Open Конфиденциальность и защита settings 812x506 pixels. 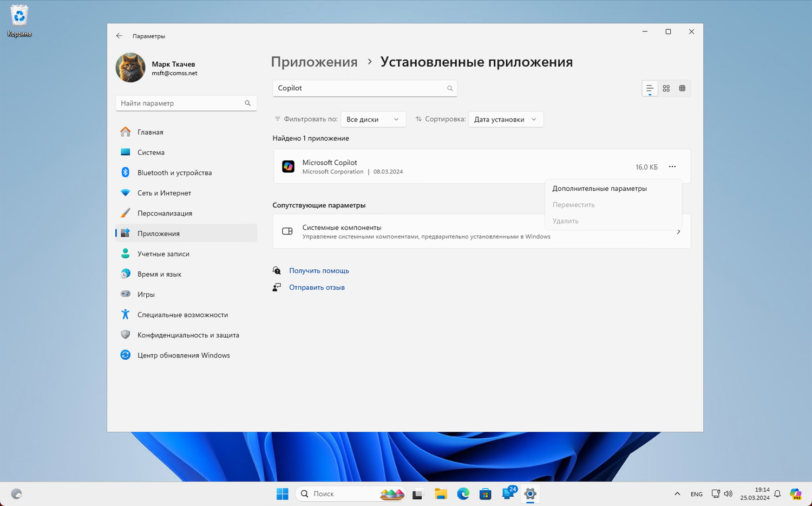click(186, 335)
